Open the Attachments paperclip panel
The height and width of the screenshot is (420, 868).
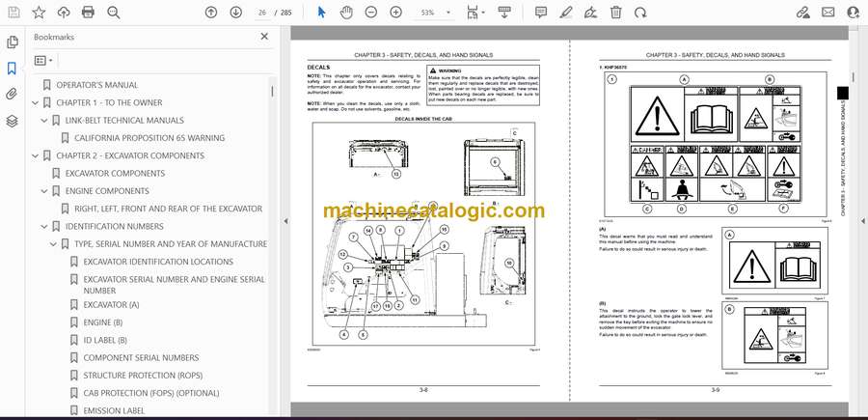point(12,95)
